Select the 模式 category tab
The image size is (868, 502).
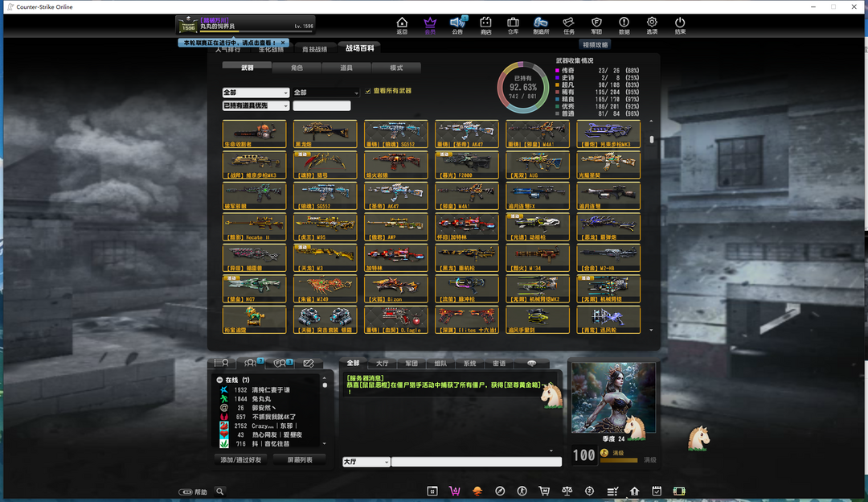(396, 68)
